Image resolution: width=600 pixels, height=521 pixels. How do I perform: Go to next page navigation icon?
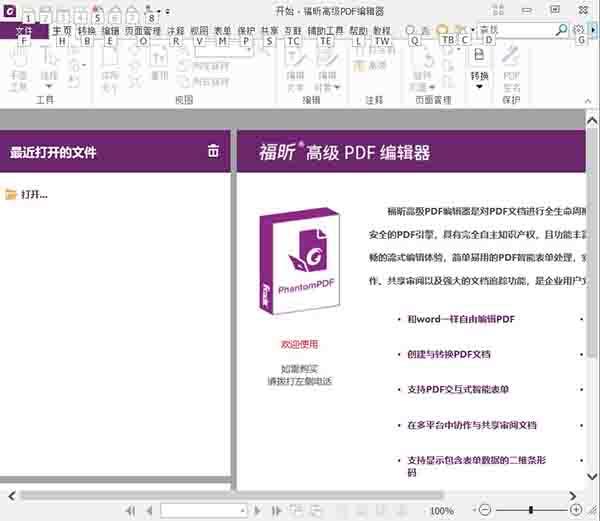coord(257,510)
